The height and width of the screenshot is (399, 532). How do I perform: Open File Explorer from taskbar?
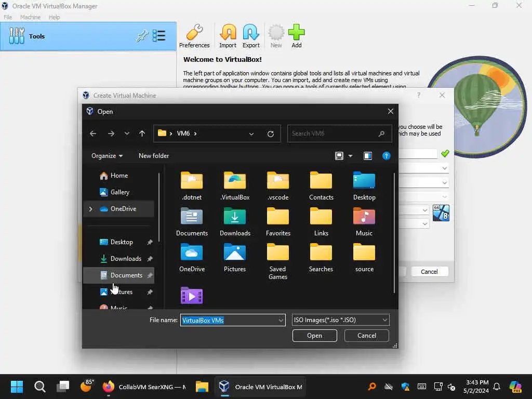coord(202,387)
